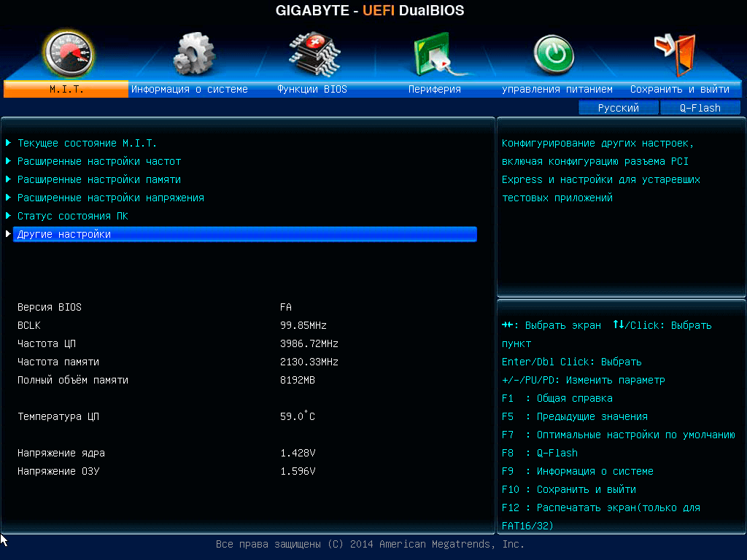This screenshot has width=747, height=560.
Task: Click the F9 Информация о системе help line
Action: click(x=578, y=471)
